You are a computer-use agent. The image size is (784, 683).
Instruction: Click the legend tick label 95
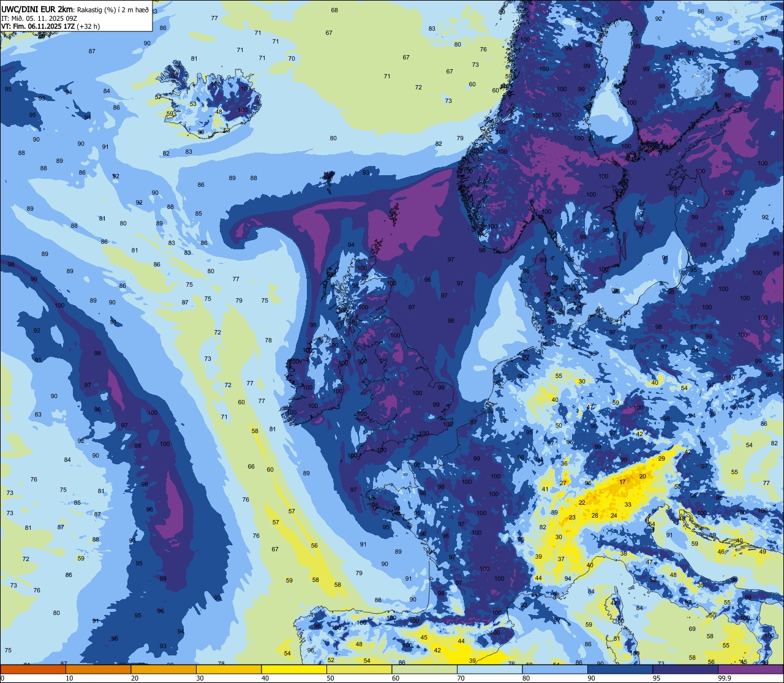[x=657, y=678]
